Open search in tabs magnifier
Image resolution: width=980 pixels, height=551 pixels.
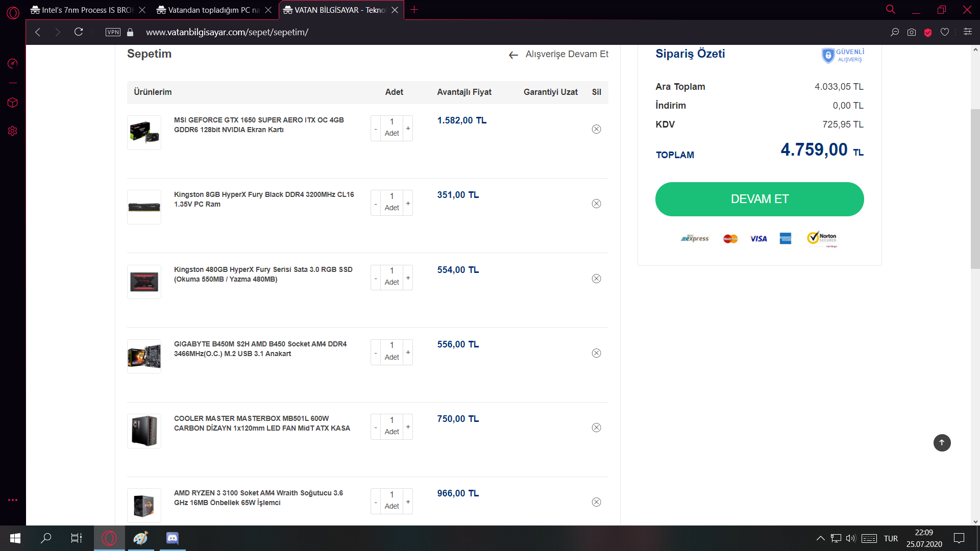(x=891, y=9)
